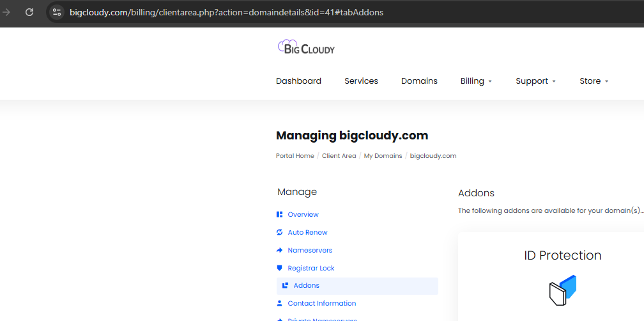Open the Domains menu item
The image size is (644, 321).
pyautogui.click(x=419, y=81)
